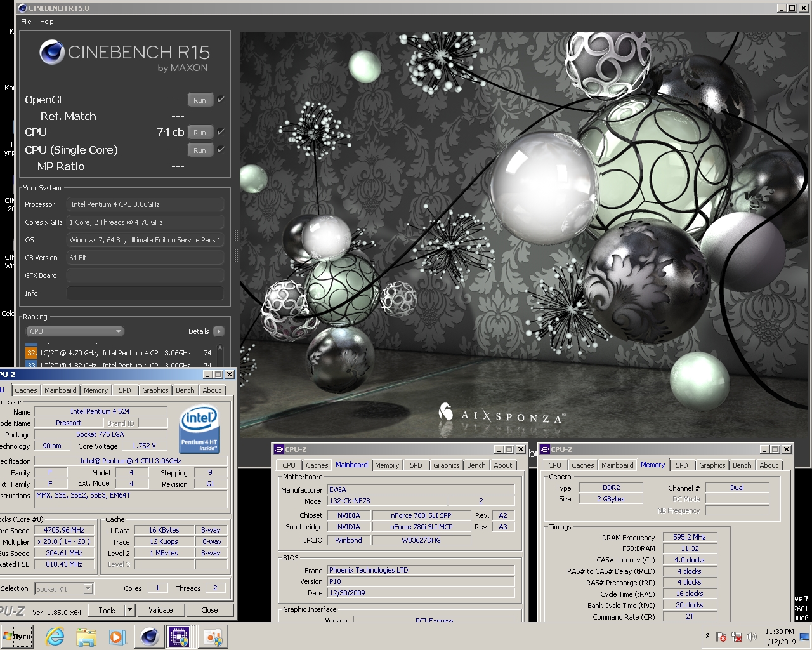Click the Processor field Intel Pentium 4
This screenshot has height=650, width=812.
point(145,204)
